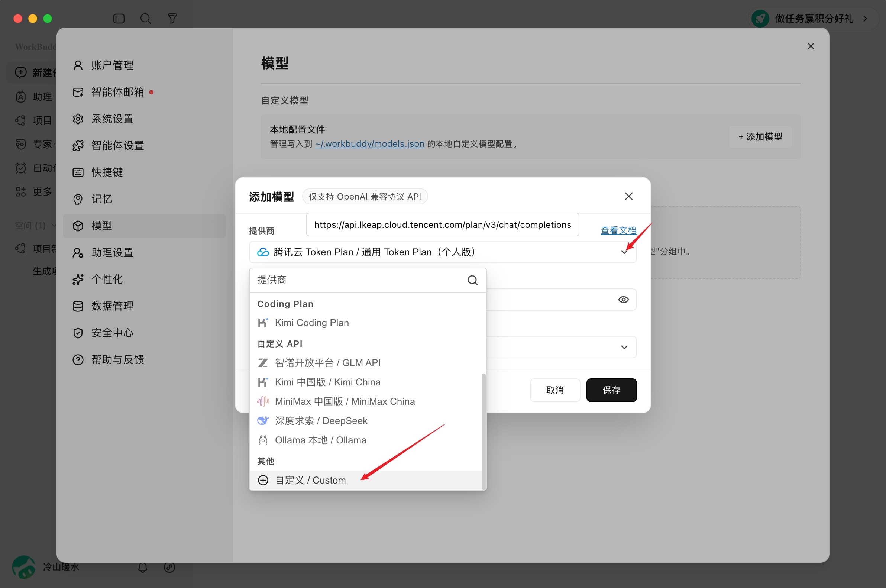Click the 专家 icon in main sidebar
The height and width of the screenshot is (588, 886).
20,144
